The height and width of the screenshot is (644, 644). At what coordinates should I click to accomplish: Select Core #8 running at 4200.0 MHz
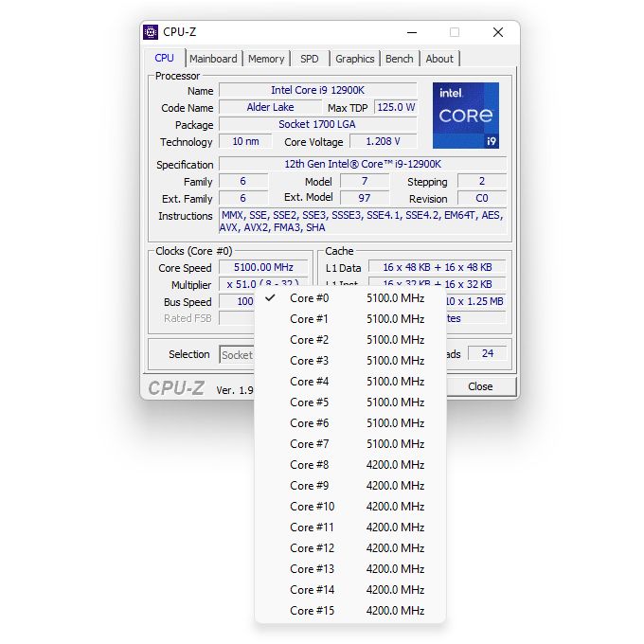click(x=349, y=465)
